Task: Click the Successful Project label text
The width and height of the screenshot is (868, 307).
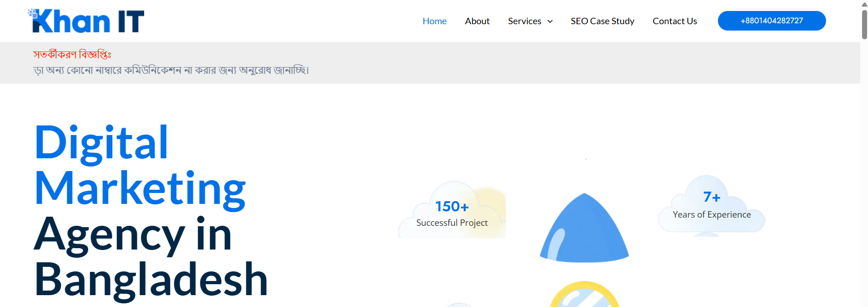Action: 452,223
